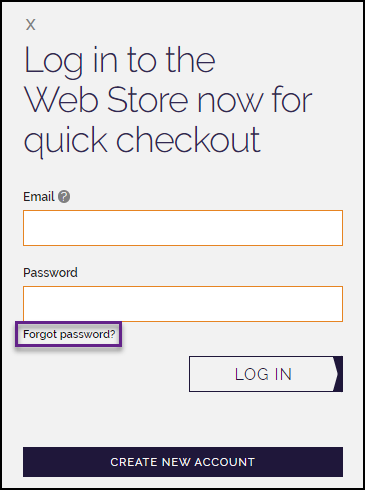The image size is (365, 490).
Task: Focus the Email input field
Action: pos(183,228)
